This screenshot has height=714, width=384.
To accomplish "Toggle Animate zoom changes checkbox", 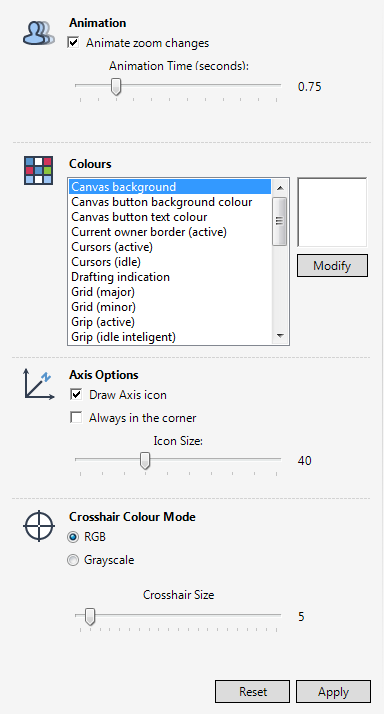I will coord(73,43).
